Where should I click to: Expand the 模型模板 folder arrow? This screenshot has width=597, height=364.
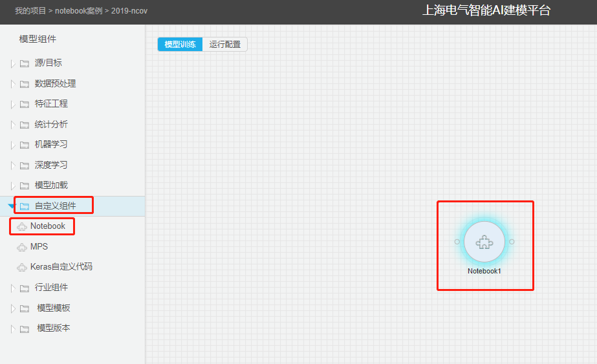coord(13,308)
